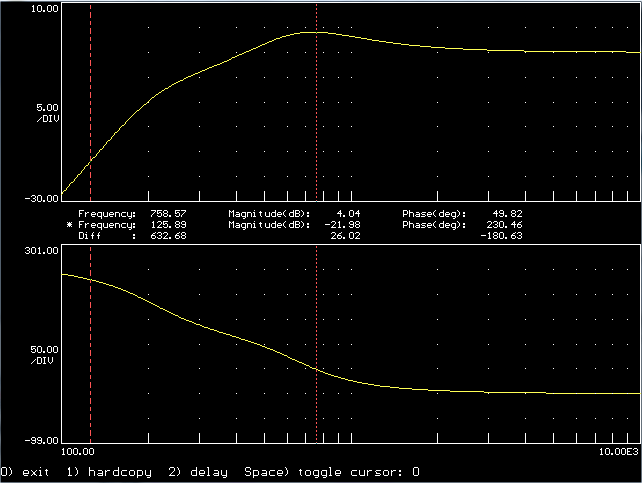Click magnitude value 4.04
This screenshot has height=483, width=642.
(x=348, y=214)
